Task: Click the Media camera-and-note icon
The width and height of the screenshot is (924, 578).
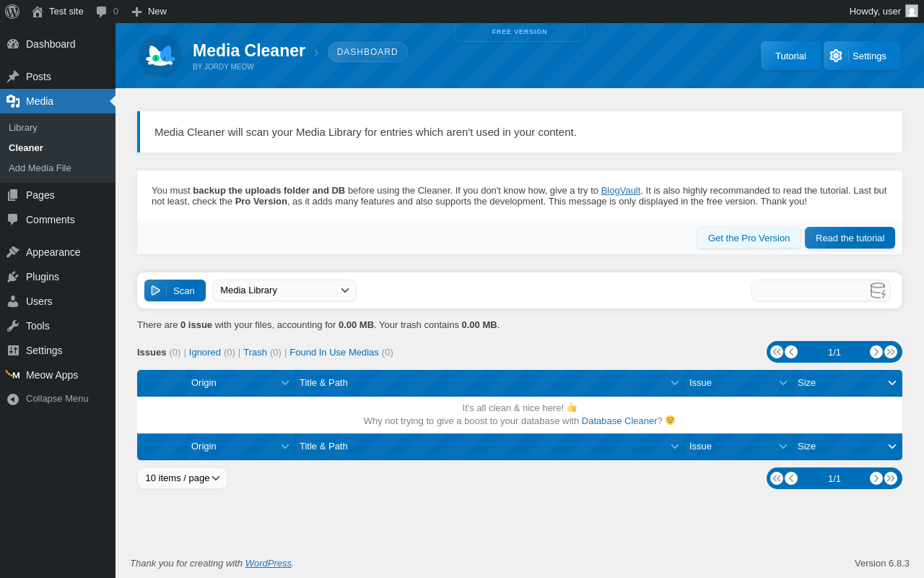Action: click(13, 101)
